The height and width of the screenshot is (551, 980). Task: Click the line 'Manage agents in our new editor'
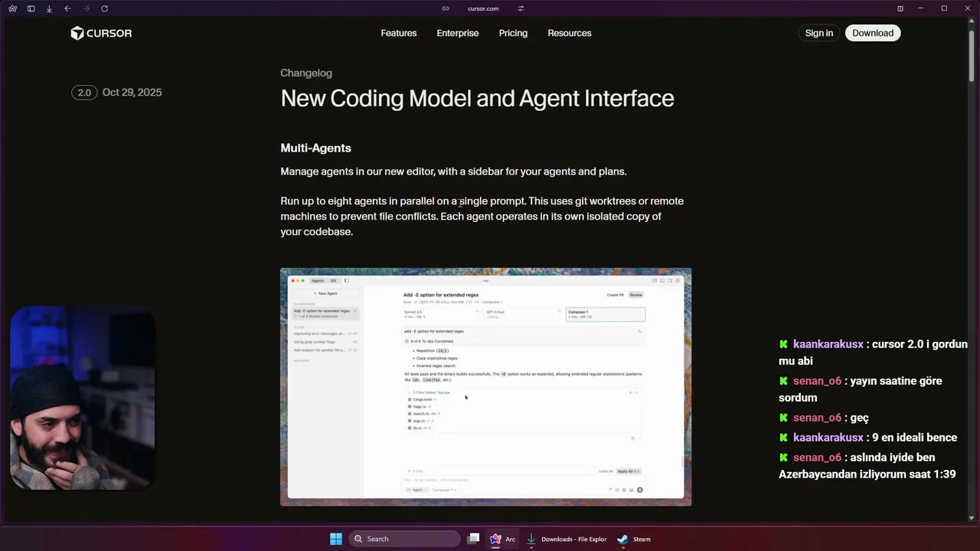pyautogui.click(x=453, y=171)
